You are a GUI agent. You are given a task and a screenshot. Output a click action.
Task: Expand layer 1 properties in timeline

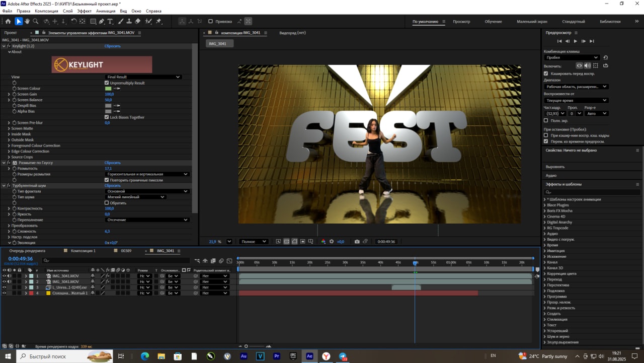pyautogui.click(x=26, y=276)
